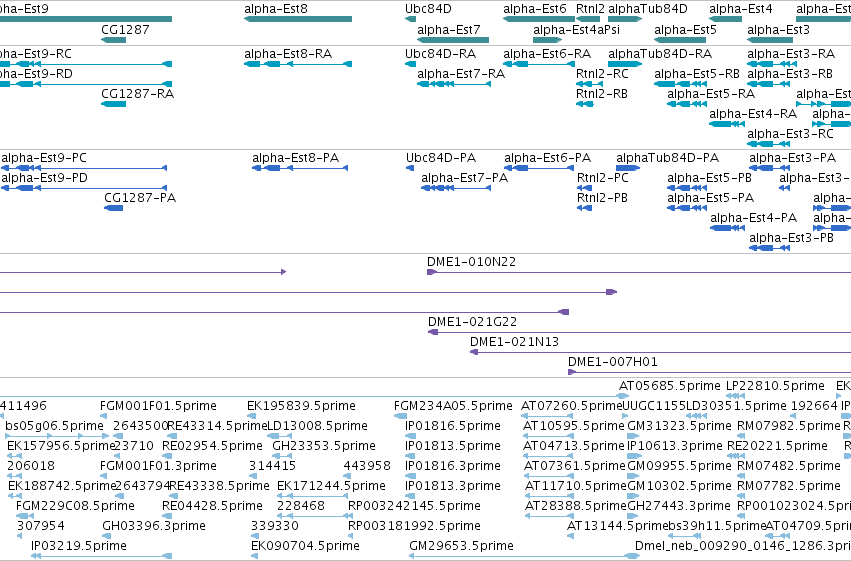Screen dimensions: 851x561
Task: Click the Rtnl2-PC protein label
Action: coord(602,177)
